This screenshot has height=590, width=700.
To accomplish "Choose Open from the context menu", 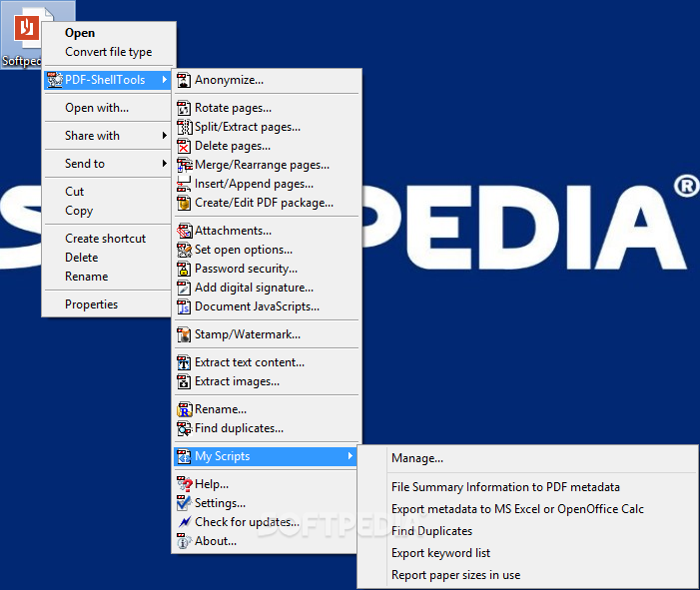I will [x=80, y=33].
